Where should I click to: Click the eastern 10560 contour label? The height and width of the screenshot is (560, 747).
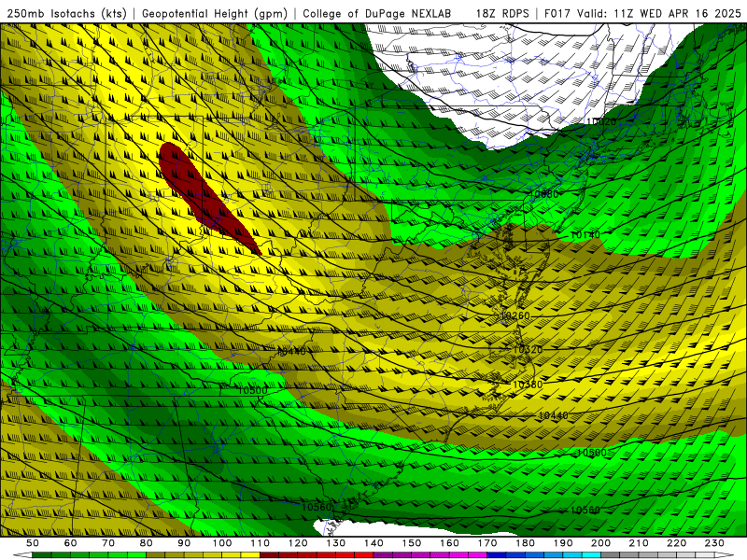tap(585, 510)
